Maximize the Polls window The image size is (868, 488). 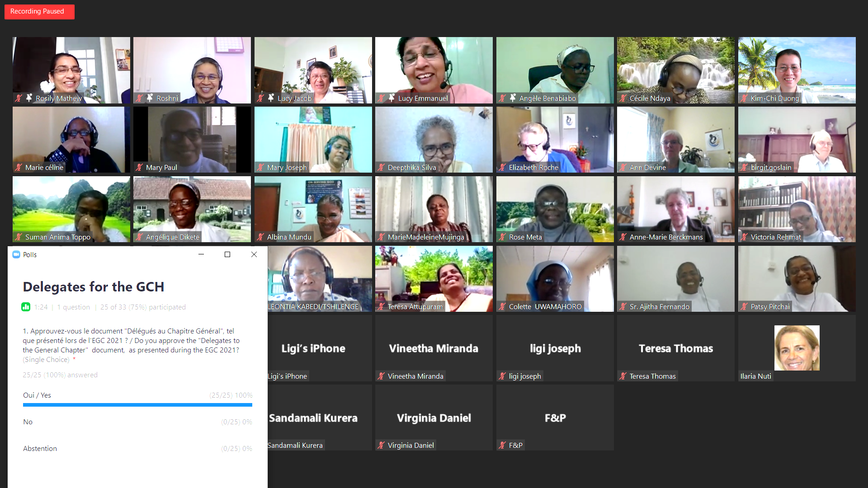click(227, 255)
